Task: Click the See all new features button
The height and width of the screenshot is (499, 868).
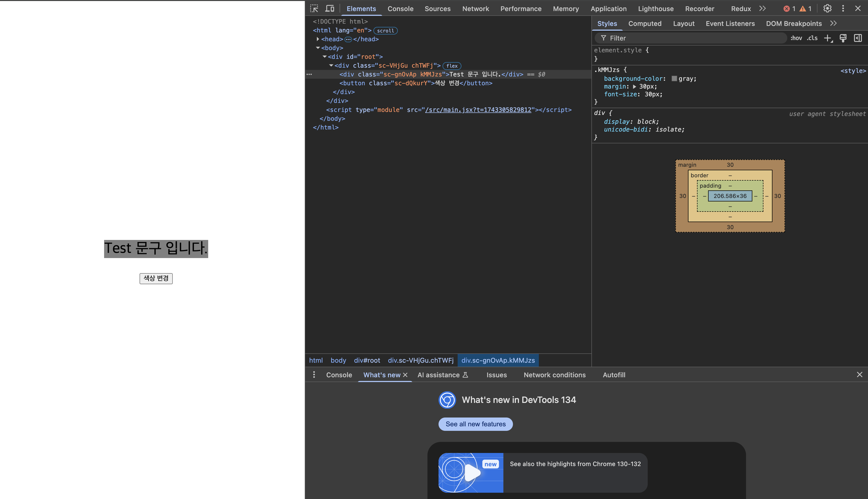Action: pyautogui.click(x=475, y=424)
